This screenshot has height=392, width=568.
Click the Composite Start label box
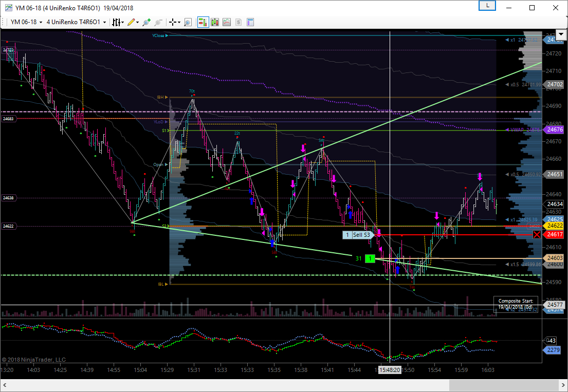click(x=516, y=304)
